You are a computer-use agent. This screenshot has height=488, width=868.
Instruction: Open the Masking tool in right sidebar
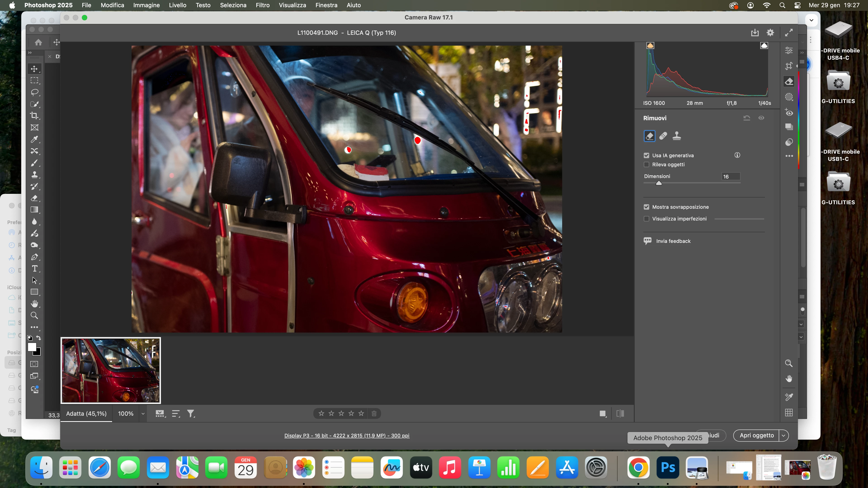[789, 97]
